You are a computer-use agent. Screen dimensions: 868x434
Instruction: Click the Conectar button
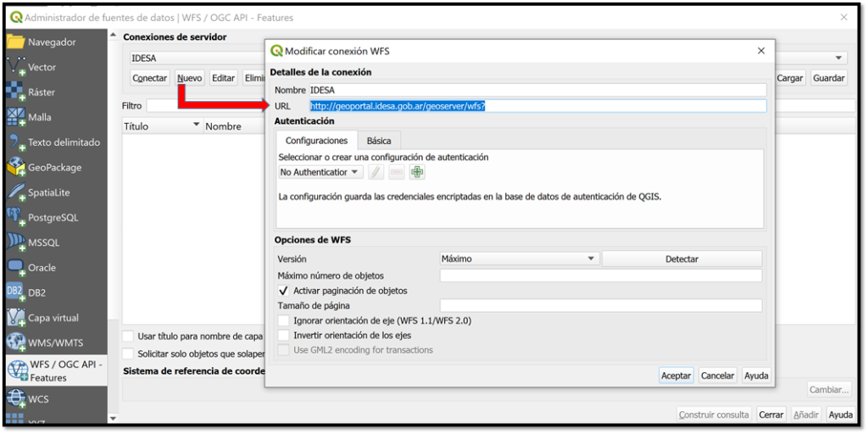tap(150, 78)
